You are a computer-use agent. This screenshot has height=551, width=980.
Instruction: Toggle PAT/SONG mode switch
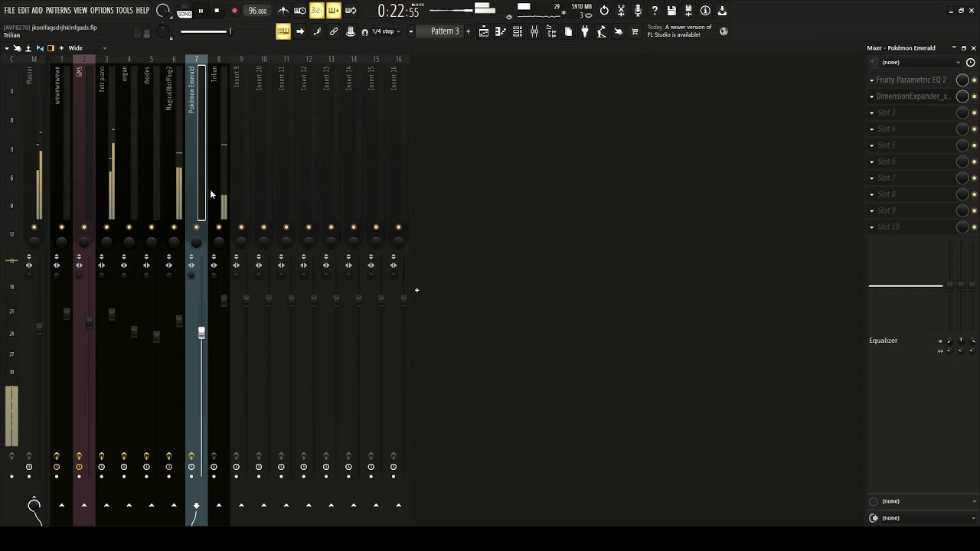185,11
